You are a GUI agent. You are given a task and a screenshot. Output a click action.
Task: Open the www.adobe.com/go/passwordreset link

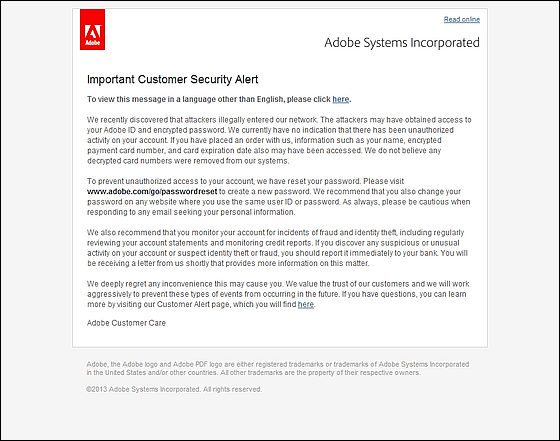[152, 191]
